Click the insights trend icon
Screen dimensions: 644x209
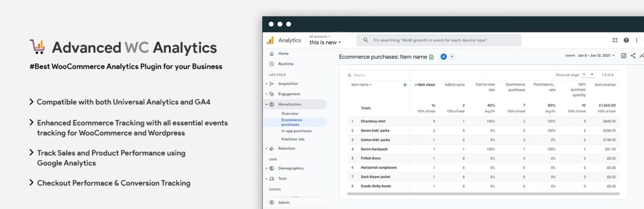(x=641, y=55)
